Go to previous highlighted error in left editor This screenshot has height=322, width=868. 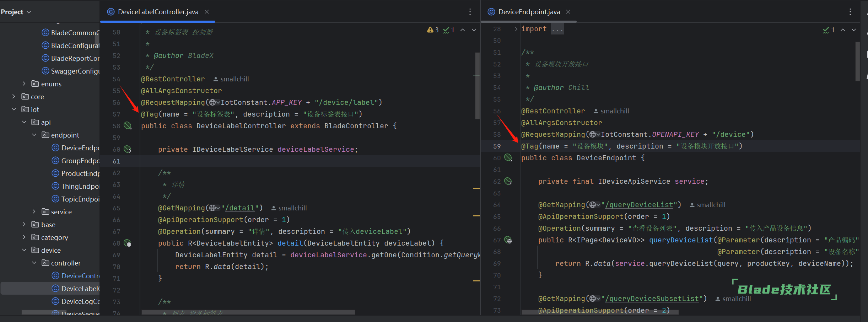tap(463, 30)
